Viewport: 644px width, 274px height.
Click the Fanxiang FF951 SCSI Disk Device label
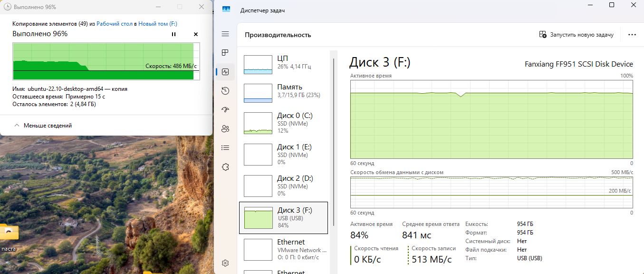pyautogui.click(x=578, y=64)
